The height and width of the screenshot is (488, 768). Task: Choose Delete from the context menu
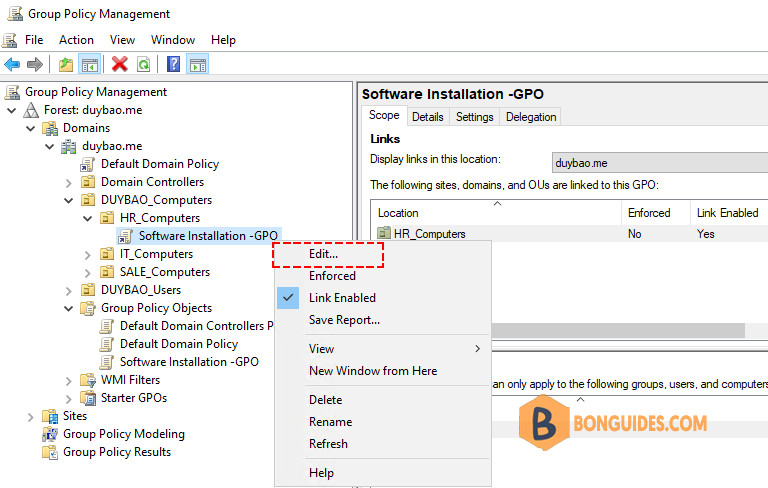(x=384, y=400)
